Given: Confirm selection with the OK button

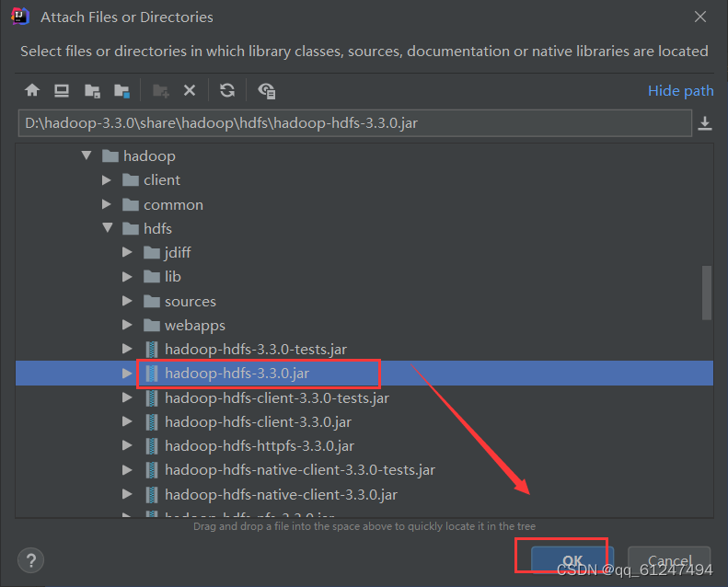Looking at the screenshot, I should [x=572, y=560].
